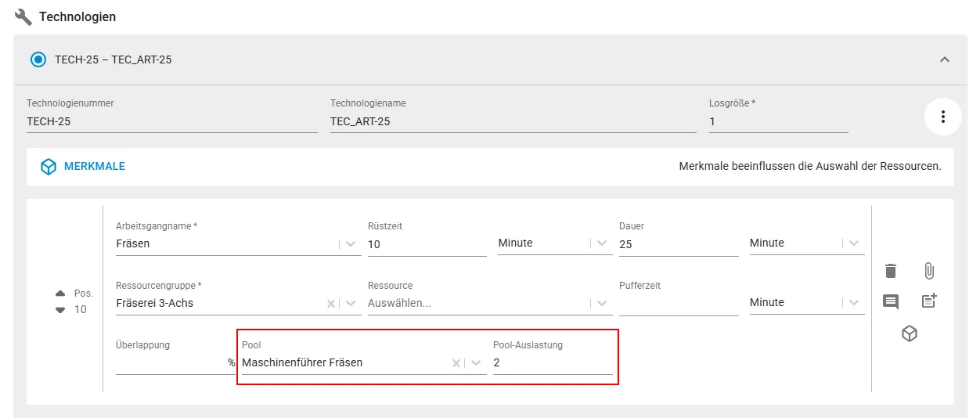Open the three-dot options menu
This screenshot has height=418, width=980.
943,117
